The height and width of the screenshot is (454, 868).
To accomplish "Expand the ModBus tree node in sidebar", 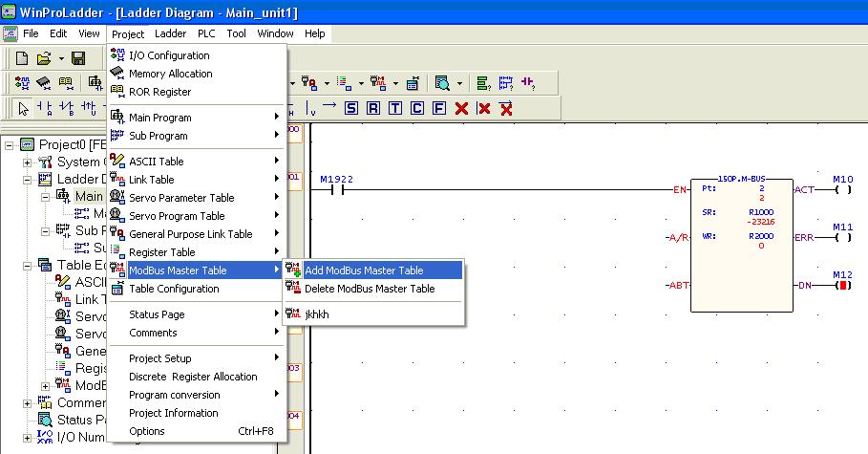I will (46, 386).
